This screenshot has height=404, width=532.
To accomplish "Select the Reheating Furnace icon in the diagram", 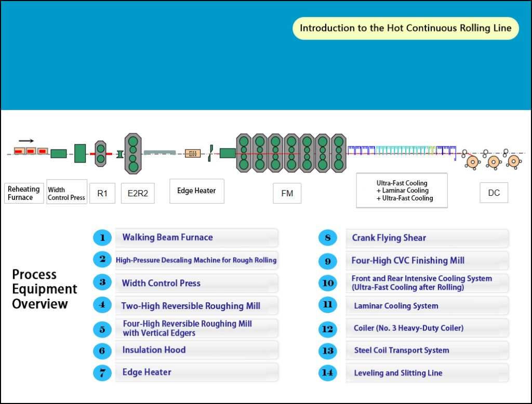I will 31,152.
